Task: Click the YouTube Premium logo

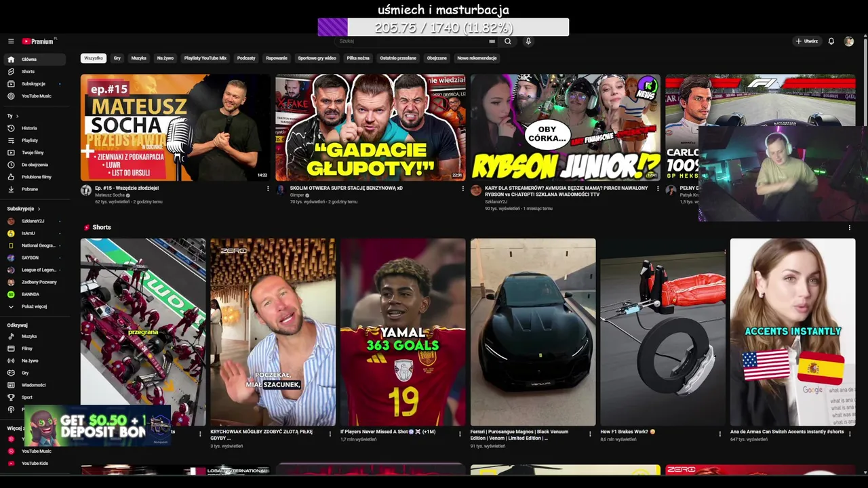Action: click(39, 41)
